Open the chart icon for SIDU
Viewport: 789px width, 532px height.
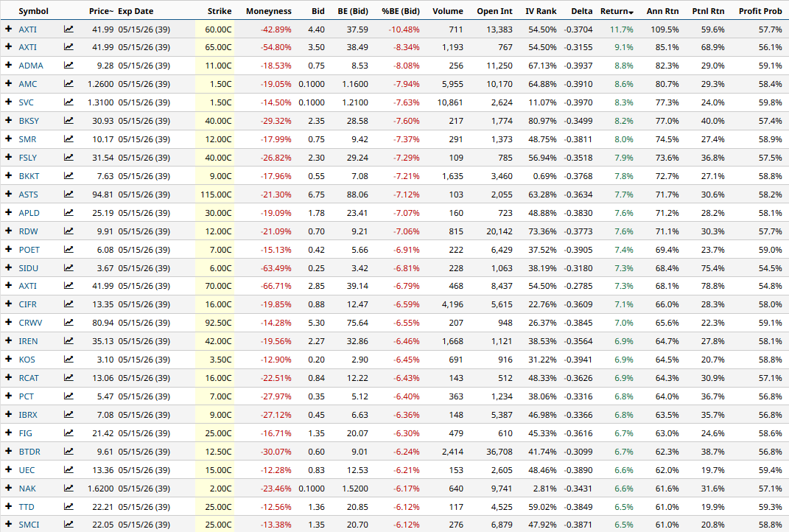[x=69, y=268]
